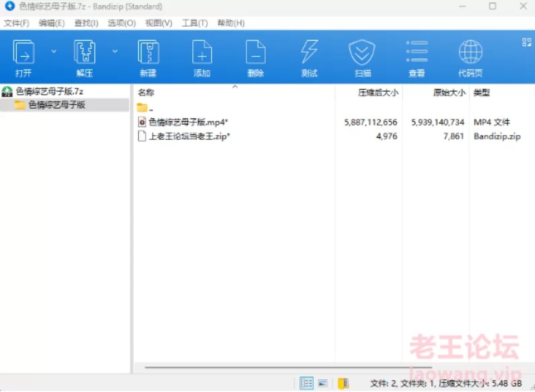This screenshot has width=535, height=392.
Task: Click the compressed size 5,887,112,656 cell
Action: pyautogui.click(x=371, y=122)
